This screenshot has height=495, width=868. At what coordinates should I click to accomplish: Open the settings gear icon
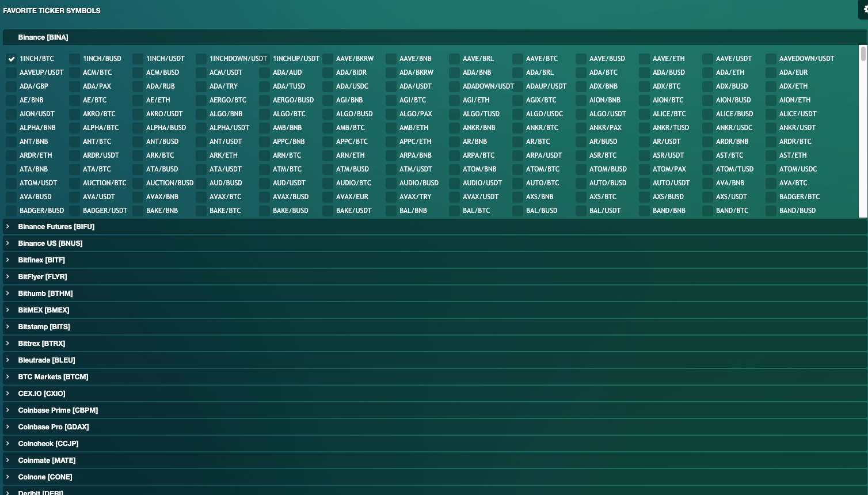pos(865,9)
